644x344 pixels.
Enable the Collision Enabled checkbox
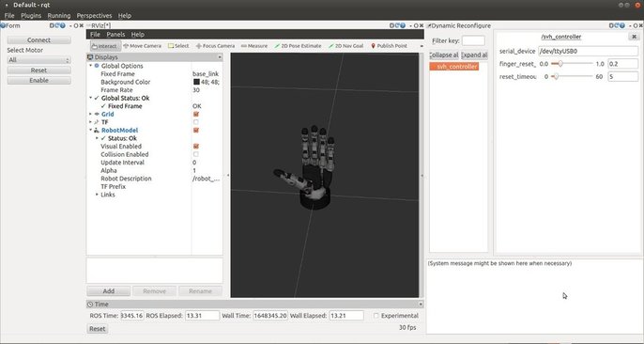point(196,154)
